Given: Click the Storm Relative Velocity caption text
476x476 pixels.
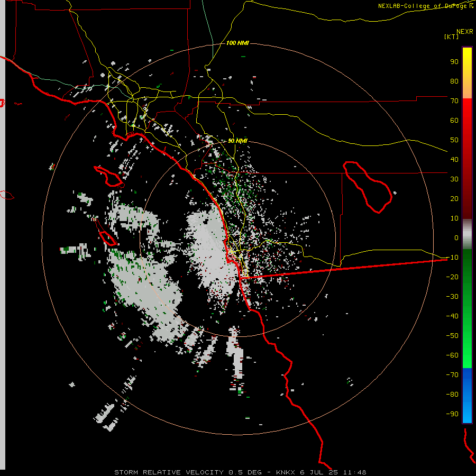Looking at the screenshot, I should [x=240, y=472].
